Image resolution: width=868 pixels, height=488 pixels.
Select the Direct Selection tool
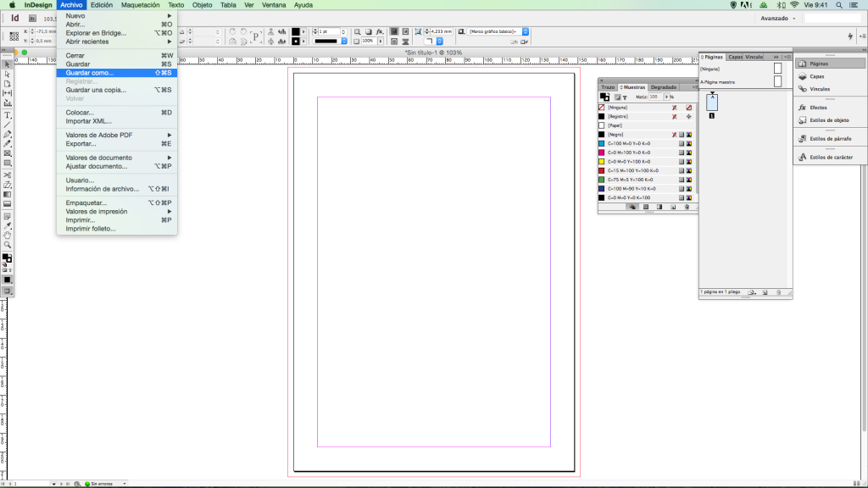coord(6,75)
